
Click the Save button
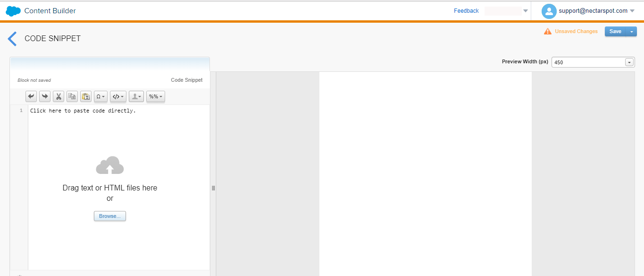(615, 32)
